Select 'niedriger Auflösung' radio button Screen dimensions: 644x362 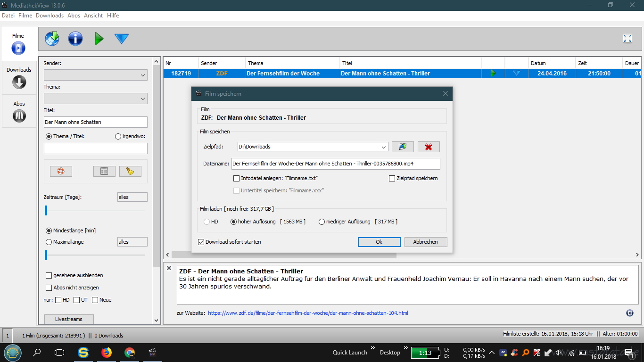tap(322, 222)
